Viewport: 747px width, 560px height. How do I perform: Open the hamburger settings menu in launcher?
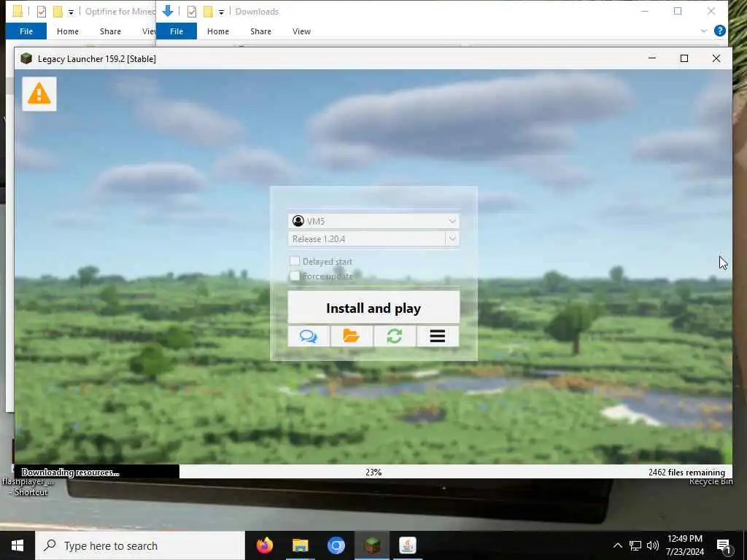coord(438,336)
